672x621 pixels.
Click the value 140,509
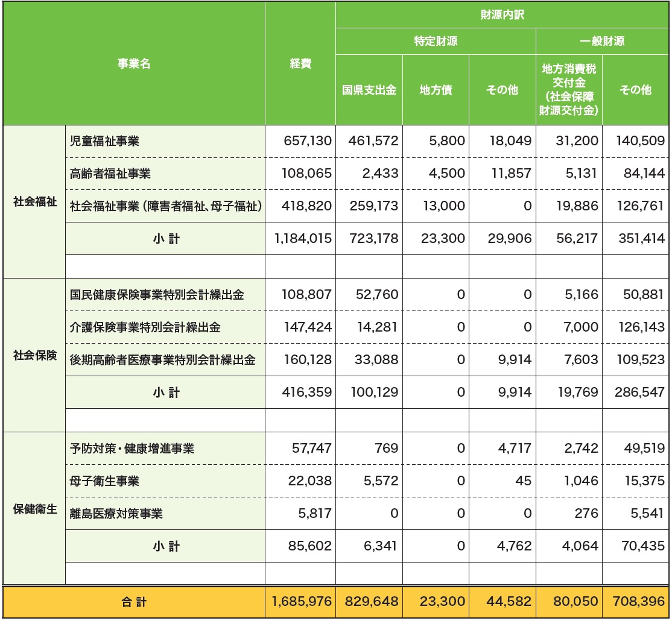(640, 141)
